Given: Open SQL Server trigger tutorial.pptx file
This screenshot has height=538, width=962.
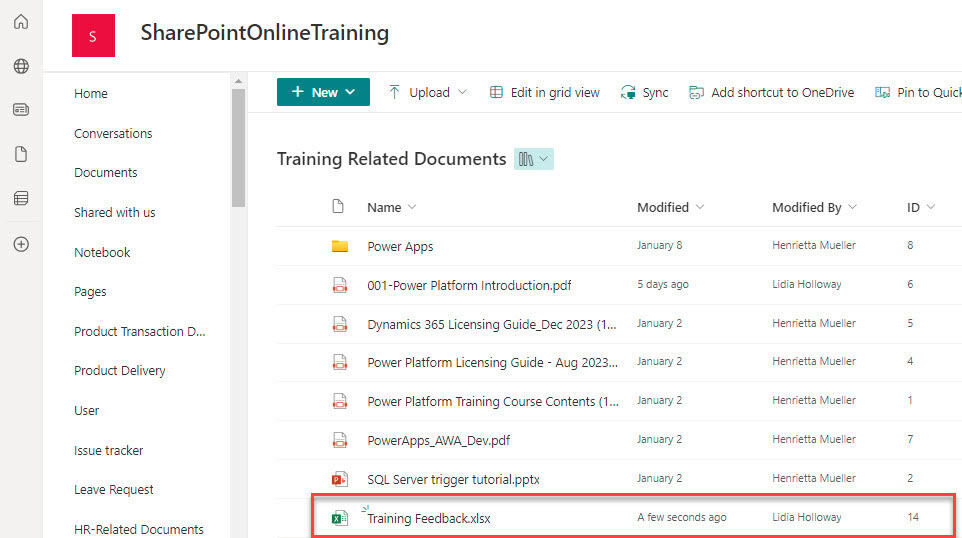Looking at the screenshot, I should (x=453, y=479).
